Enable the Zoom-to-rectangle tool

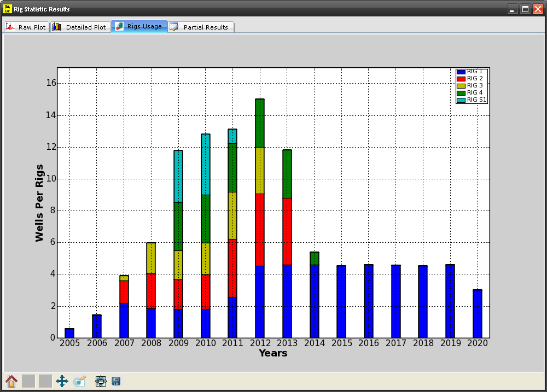coord(80,381)
